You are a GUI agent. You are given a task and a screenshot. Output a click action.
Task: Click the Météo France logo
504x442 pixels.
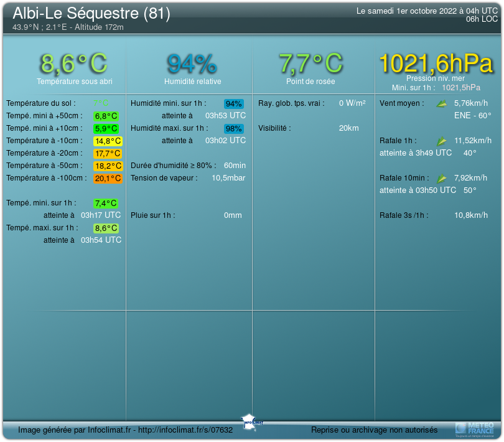click(x=475, y=428)
